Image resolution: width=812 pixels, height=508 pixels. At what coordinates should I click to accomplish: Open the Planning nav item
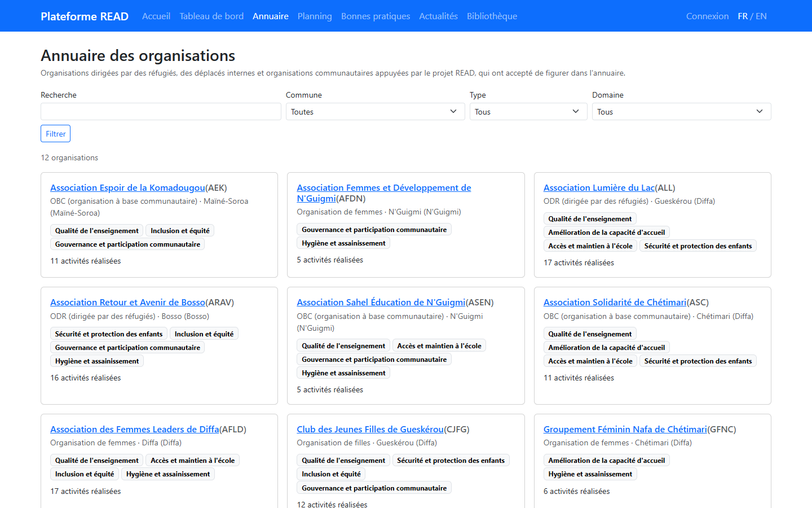click(x=315, y=16)
